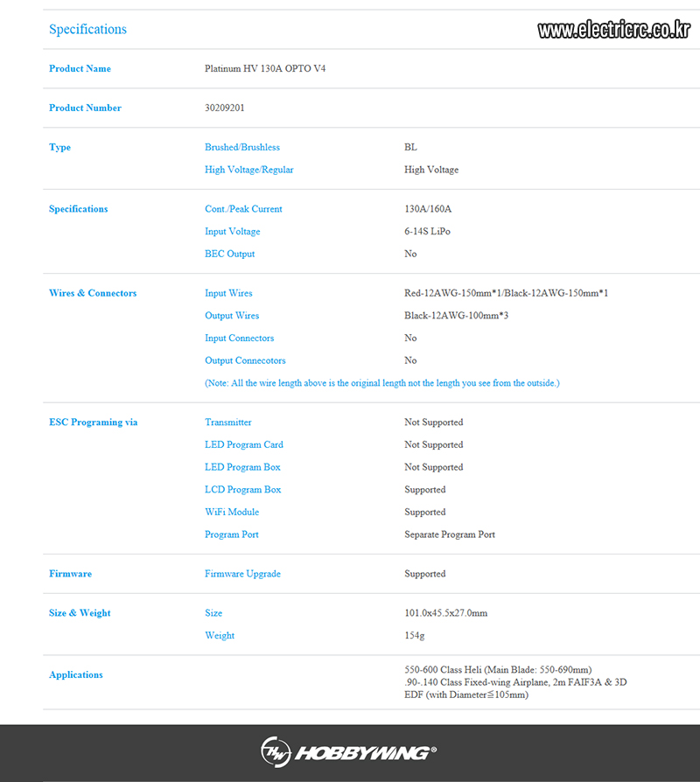Click the 'Specifications' page heading
This screenshot has height=782, width=700.
click(x=87, y=30)
